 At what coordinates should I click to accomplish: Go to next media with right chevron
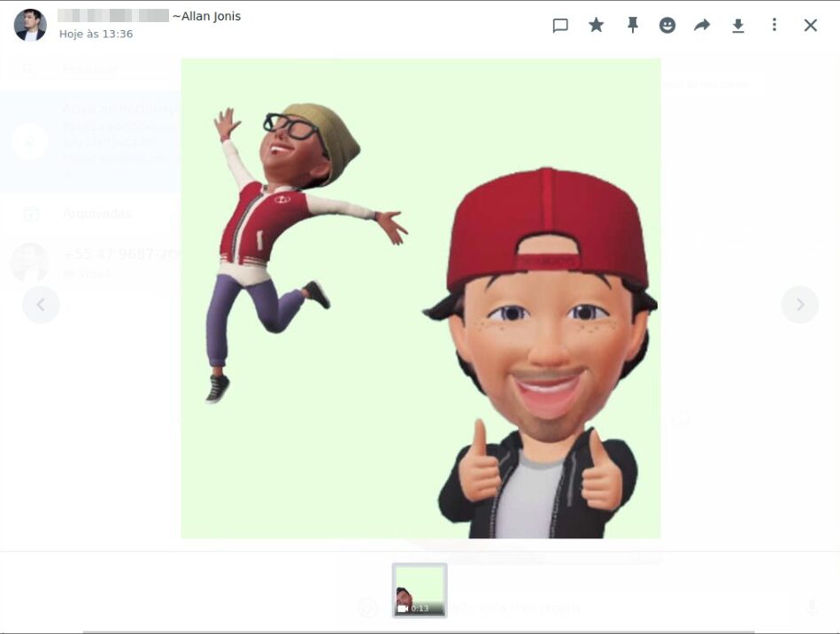800,305
